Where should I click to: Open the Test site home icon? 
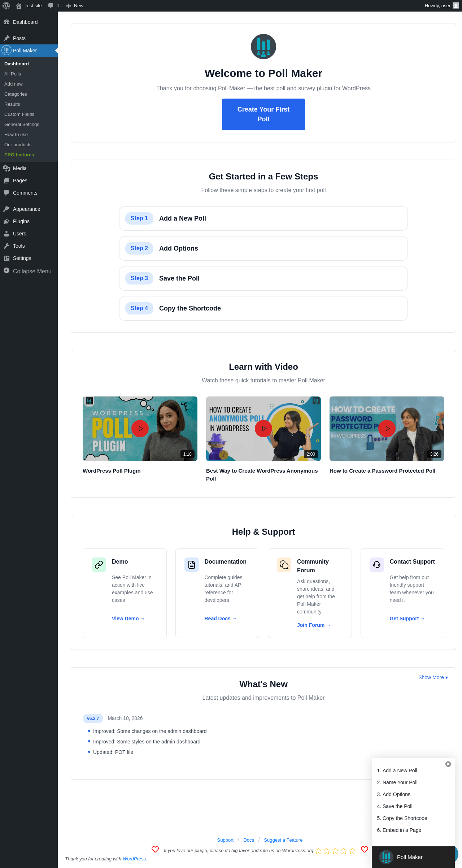pyautogui.click(x=19, y=6)
